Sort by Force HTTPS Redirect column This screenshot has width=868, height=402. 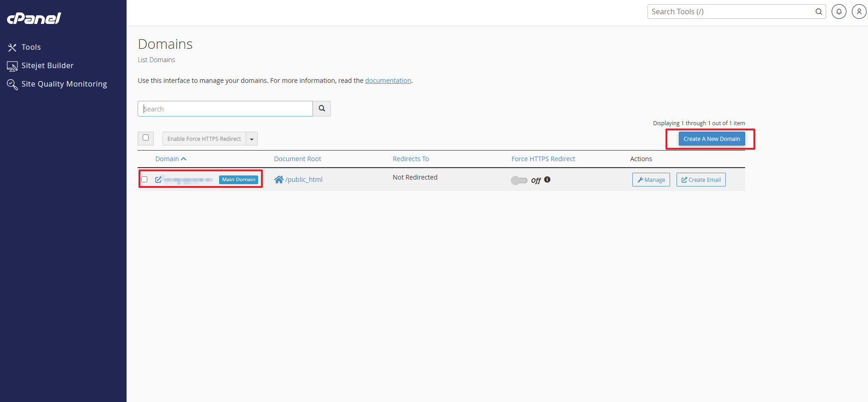tap(543, 159)
